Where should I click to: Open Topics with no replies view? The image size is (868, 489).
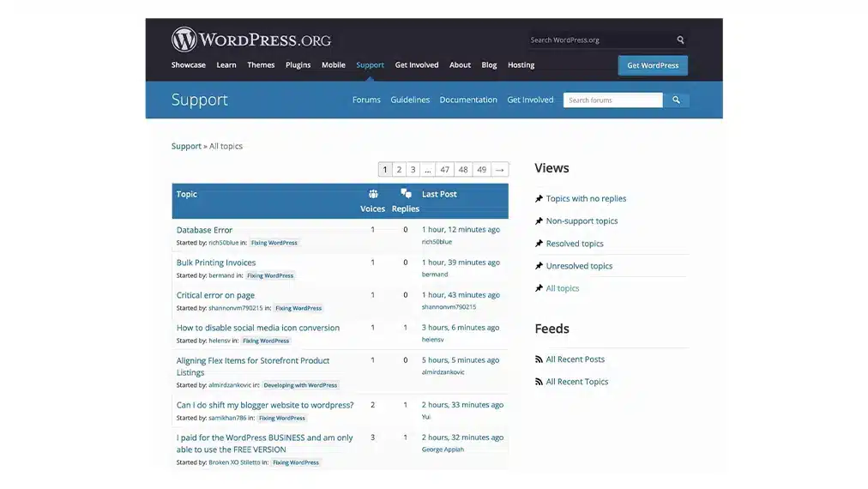586,199
